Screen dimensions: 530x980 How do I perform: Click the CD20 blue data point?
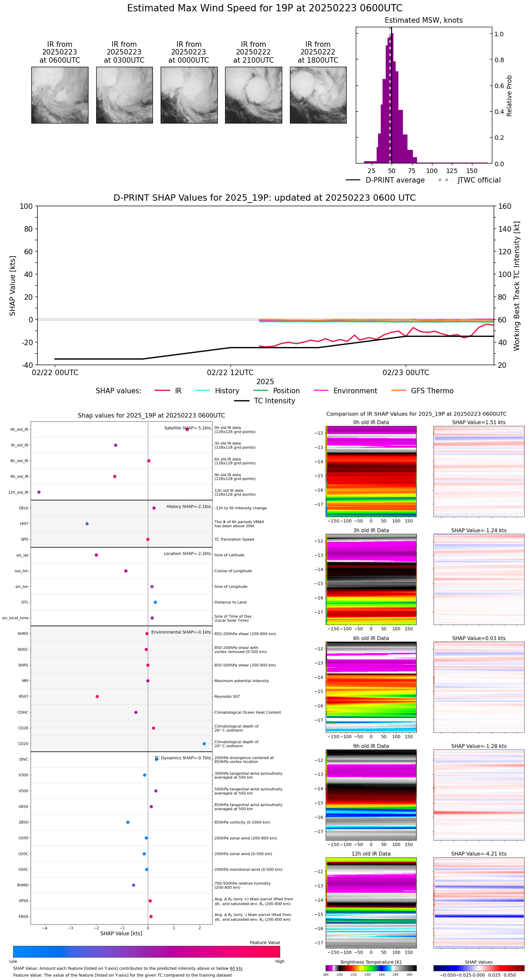tap(204, 743)
